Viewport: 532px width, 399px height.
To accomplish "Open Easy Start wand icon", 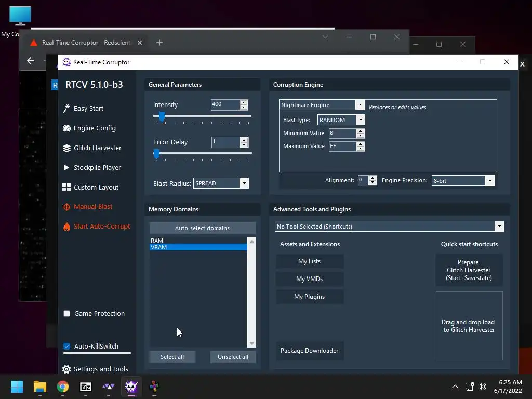I will (x=66, y=108).
